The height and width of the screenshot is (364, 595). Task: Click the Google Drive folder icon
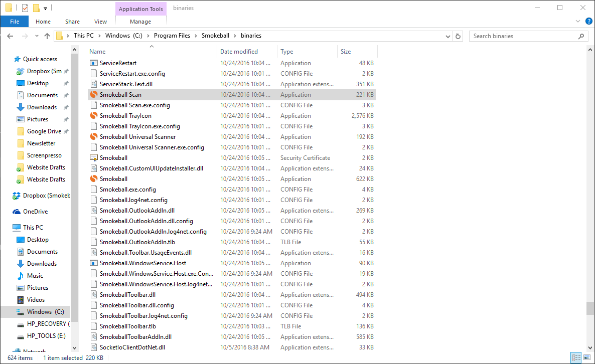(21, 131)
